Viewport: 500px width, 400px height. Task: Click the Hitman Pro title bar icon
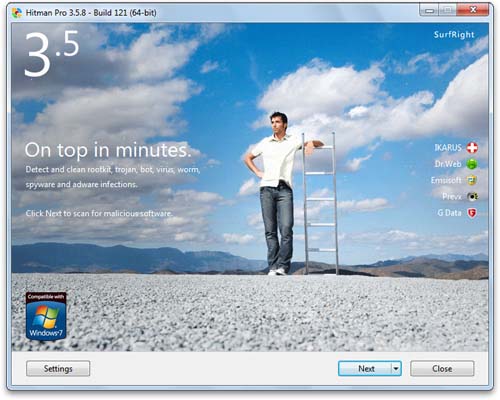[x=16, y=13]
